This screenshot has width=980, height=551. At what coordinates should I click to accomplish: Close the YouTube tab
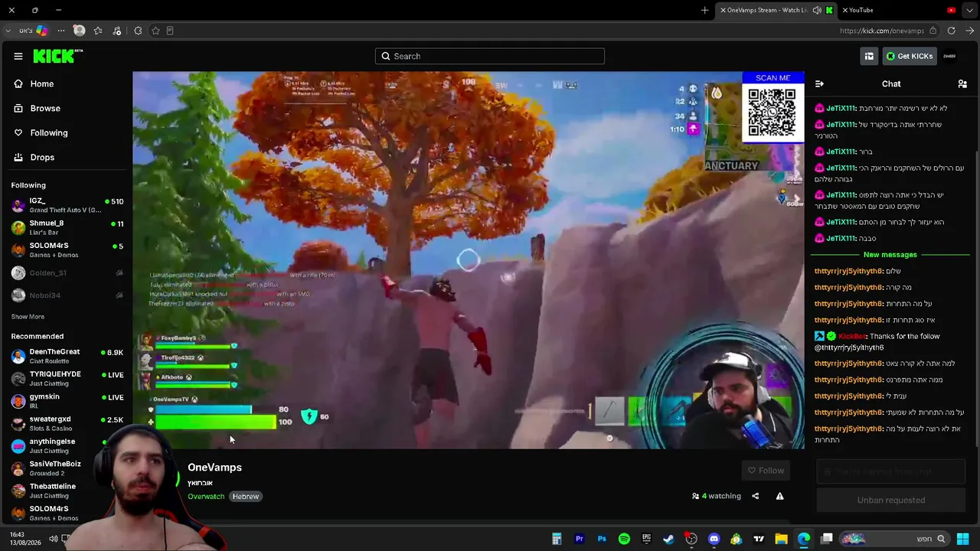click(844, 10)
